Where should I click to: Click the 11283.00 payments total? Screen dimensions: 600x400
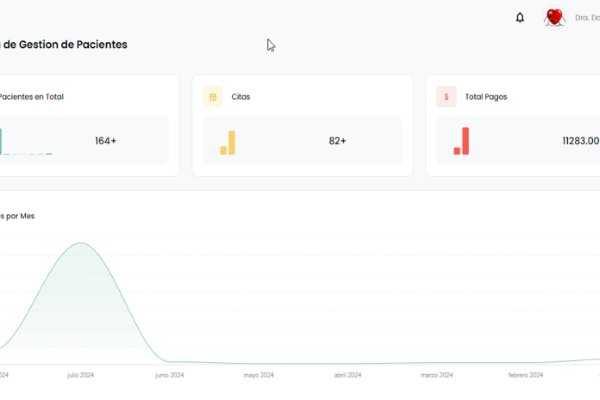(x=580, y=141)
